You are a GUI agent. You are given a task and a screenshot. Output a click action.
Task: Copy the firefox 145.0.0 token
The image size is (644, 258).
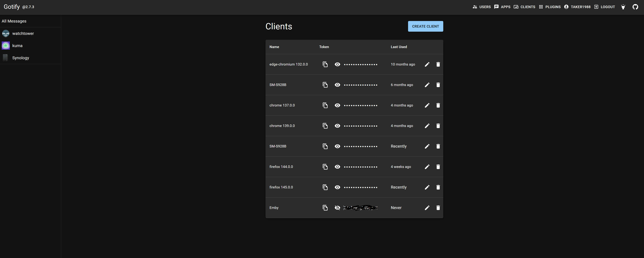(325, 187)
